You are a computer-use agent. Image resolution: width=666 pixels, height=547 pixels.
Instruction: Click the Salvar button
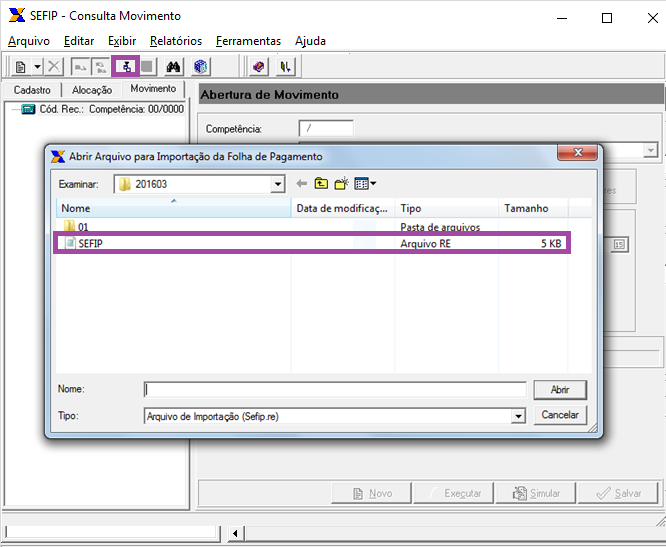[x=618, y=493]
